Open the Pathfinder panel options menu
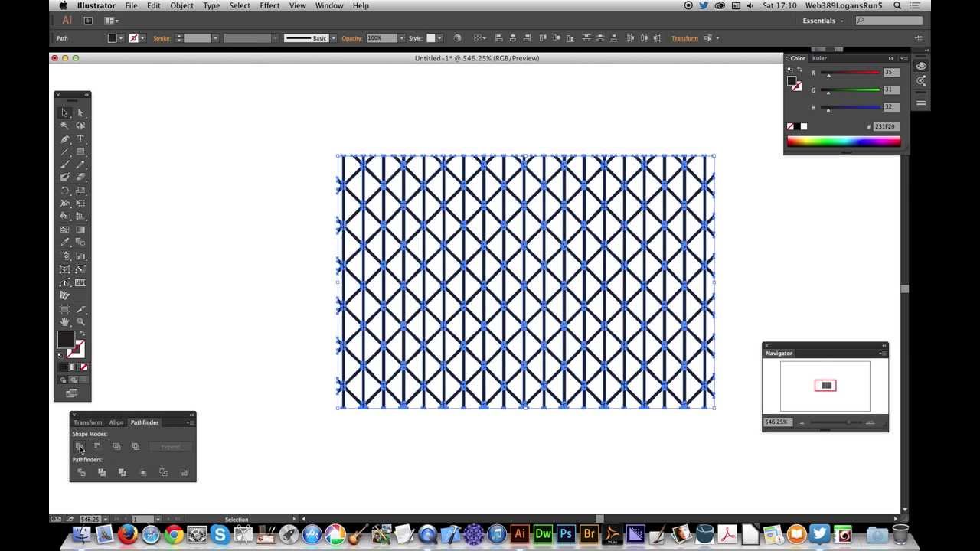The width and height of the screenshot is (980, 551). [189, 422]
